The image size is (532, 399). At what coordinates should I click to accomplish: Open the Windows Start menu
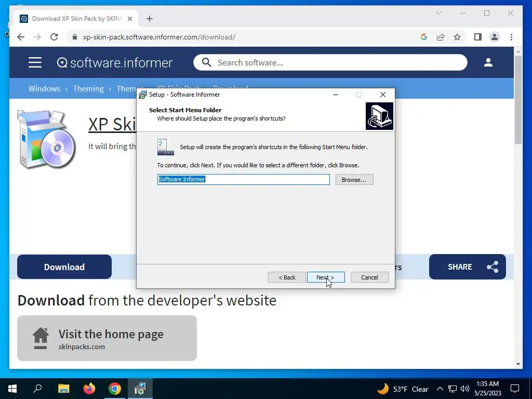[x=12, y=389]
